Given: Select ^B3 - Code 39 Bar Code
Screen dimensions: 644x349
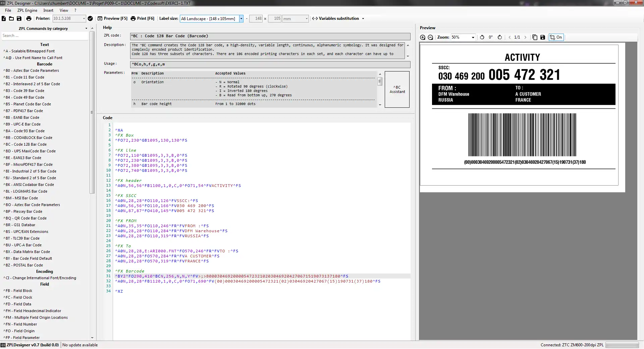Looking at the screenshot, I should click(24, 91).
